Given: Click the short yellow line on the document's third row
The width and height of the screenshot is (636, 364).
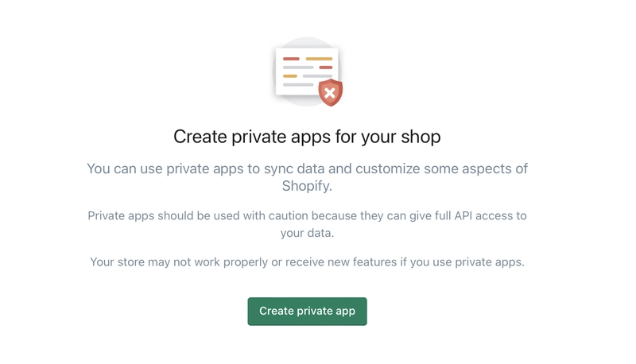Looking at the screenshot, I should coord(289,76).
